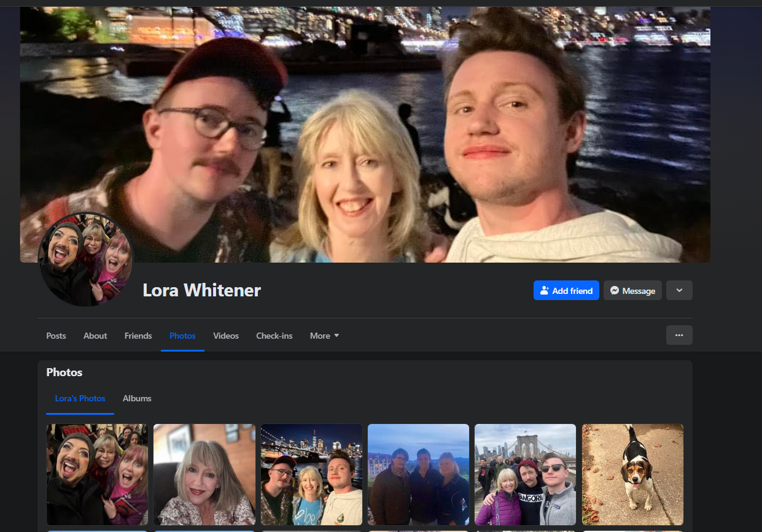Open the circular profile picture
This screenshot has width=762, height=532.
pyautogui.click(x=85, y=260)
